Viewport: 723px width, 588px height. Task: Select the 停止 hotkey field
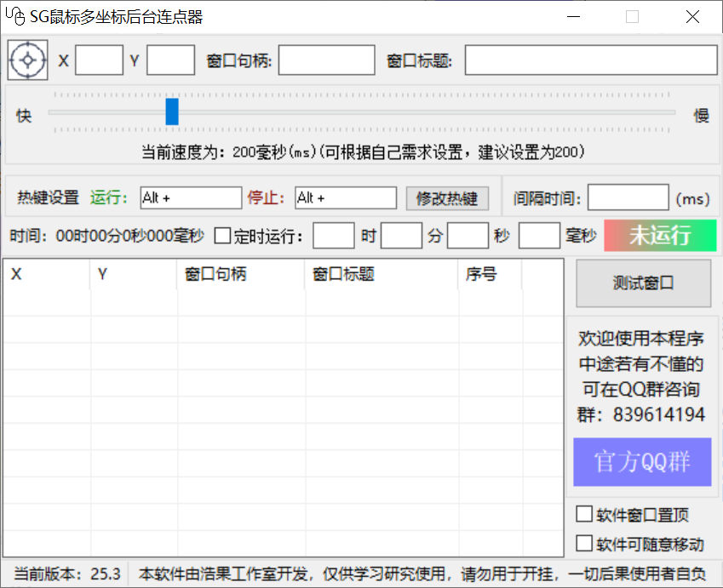(346, 198)
